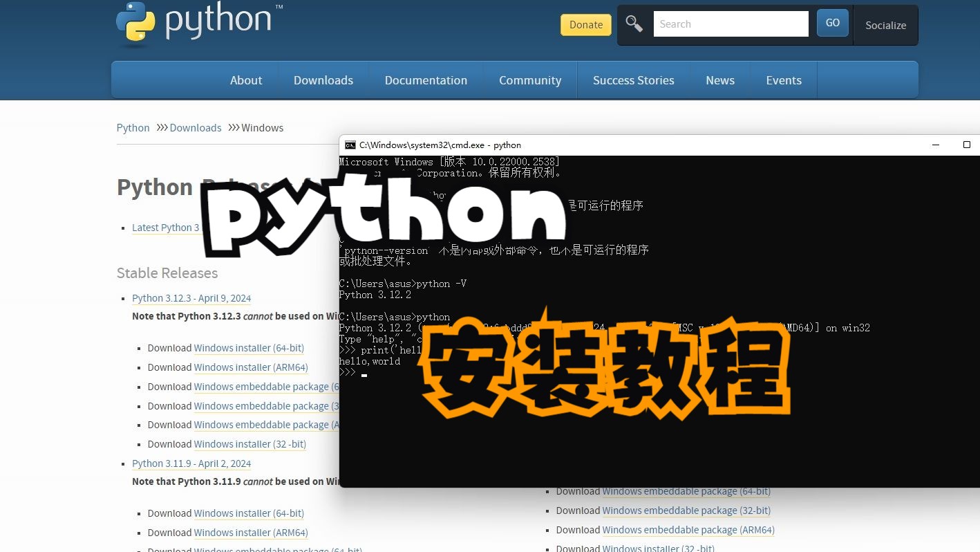
Task: Download 3.12.3 Windows installer (64-bit)
Action: [x=249, y=348]
